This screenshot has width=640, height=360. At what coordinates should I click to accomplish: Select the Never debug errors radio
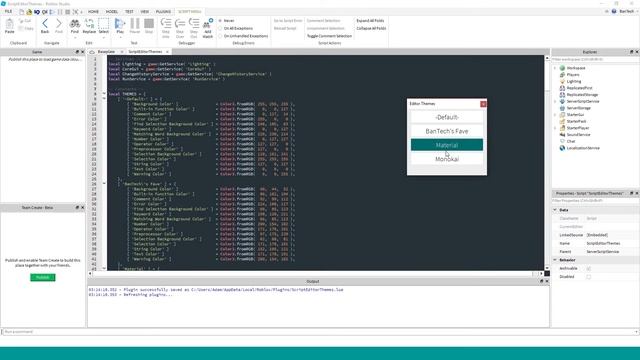pyautogui.click(x=220, y=20)
